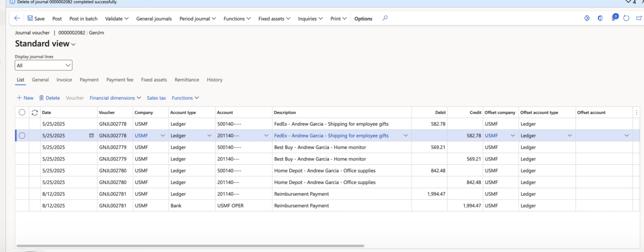Open the Power Apps diamond icon
The width and height of the screenshot is (644, 252).
click(x=587, y=18)
